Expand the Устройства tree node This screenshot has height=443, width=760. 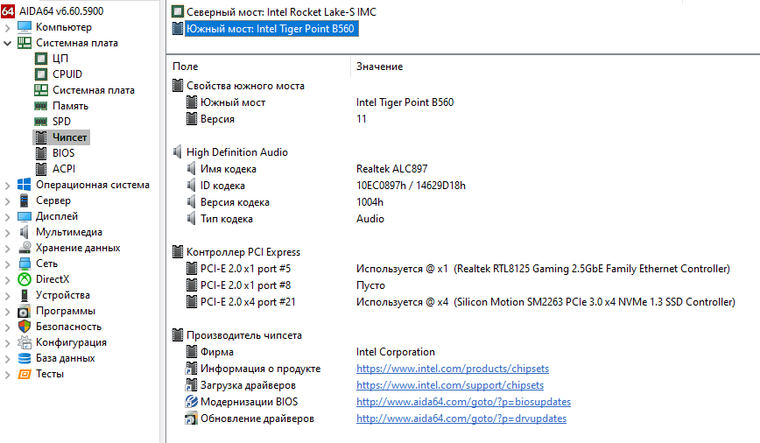pos(7,296)
